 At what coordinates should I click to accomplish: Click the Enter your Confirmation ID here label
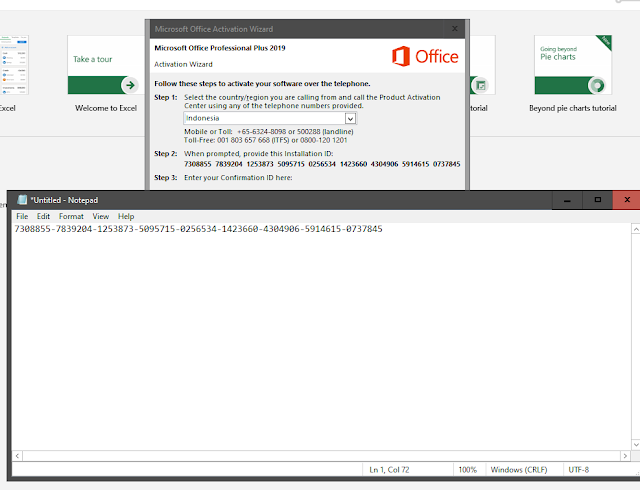tap(238, 178)
